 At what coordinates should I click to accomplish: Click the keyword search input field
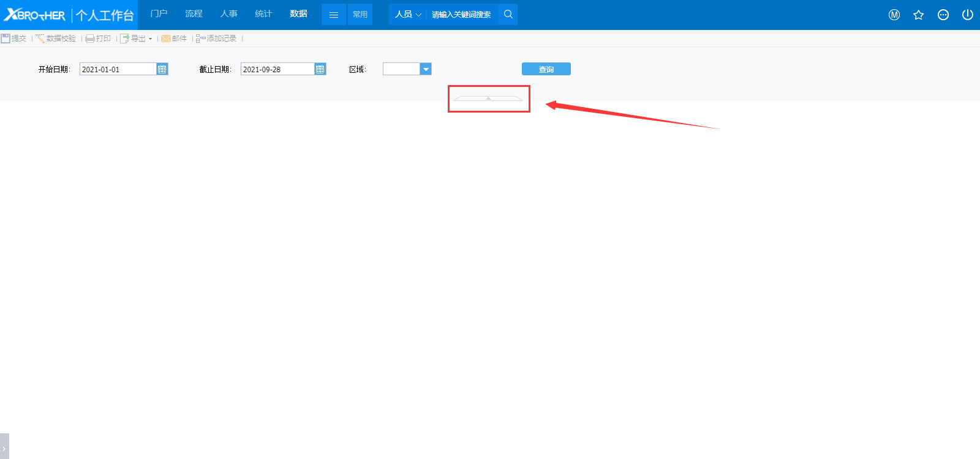click(x=462, y=15)
